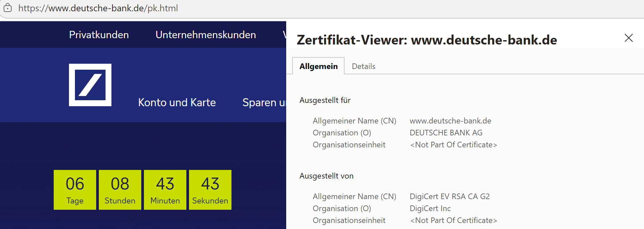Open the Sparen navigation link

(x=264, y=102)
